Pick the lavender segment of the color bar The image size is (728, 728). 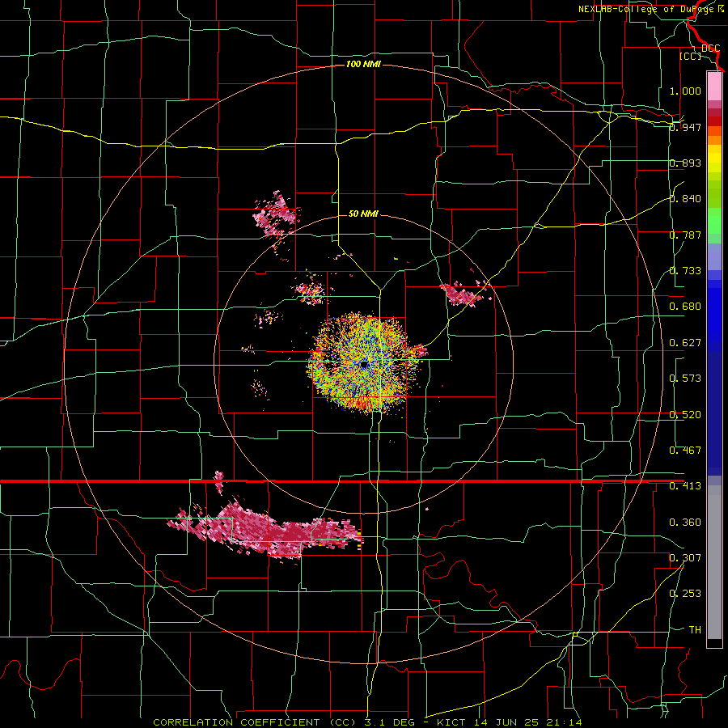point(714,256)
